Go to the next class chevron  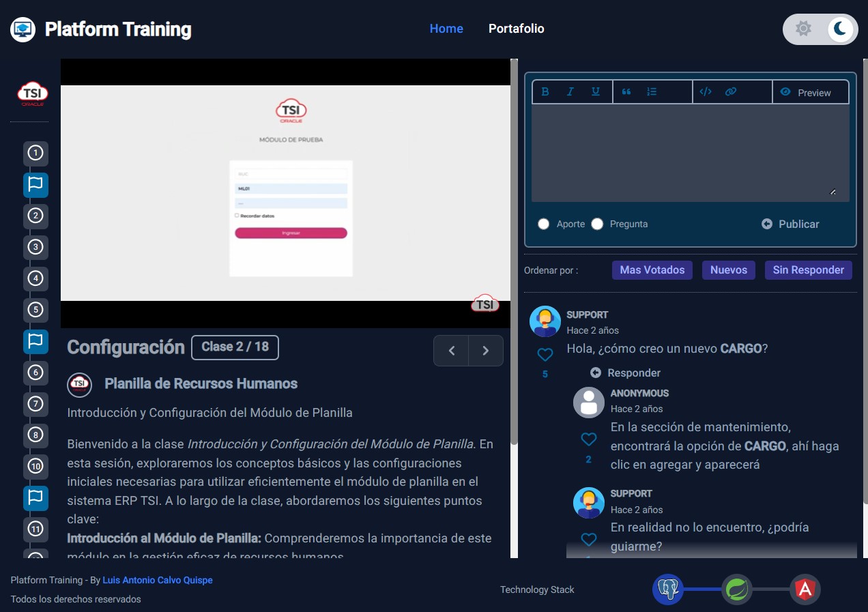[x=486, y=351]
